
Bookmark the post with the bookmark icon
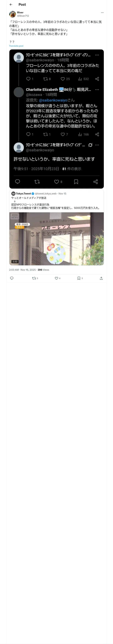79,278
